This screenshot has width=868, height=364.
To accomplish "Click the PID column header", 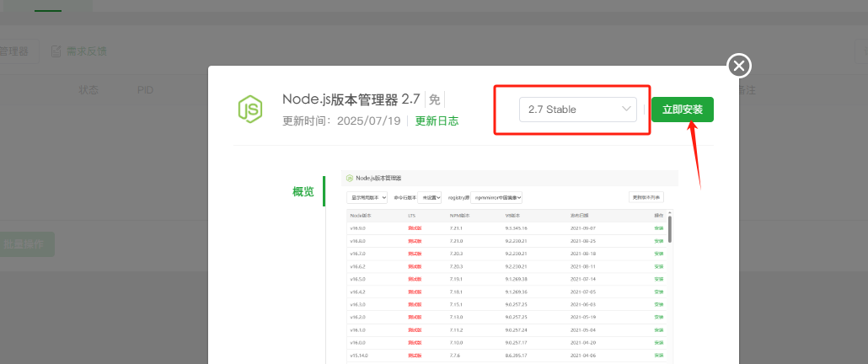I will pyautogui.click(x=146, y=89).
